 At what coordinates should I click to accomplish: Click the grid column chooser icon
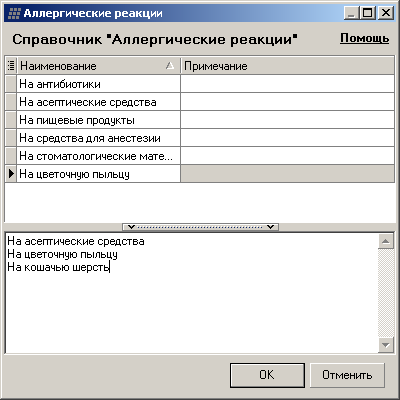click(11, 66)
